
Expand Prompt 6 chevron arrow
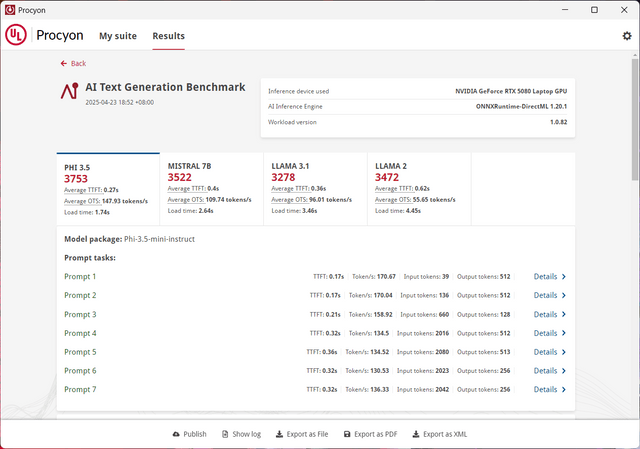tap(564, 371)
